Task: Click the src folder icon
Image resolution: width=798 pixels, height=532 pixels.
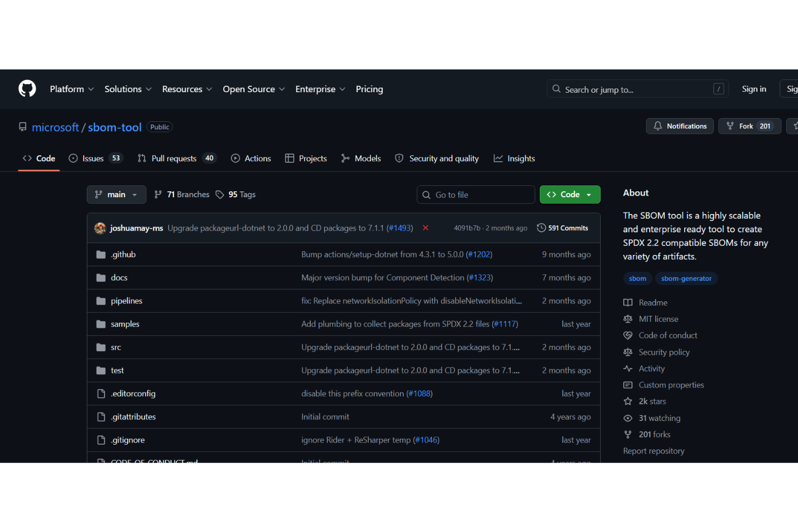Action: tap(101, 347)
